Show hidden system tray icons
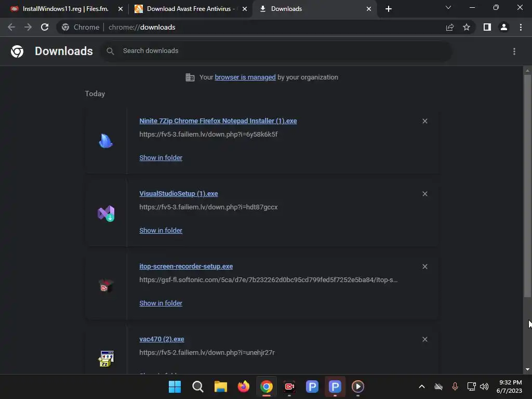The width and height of the screenshot is (532, 399). [422, 387]
